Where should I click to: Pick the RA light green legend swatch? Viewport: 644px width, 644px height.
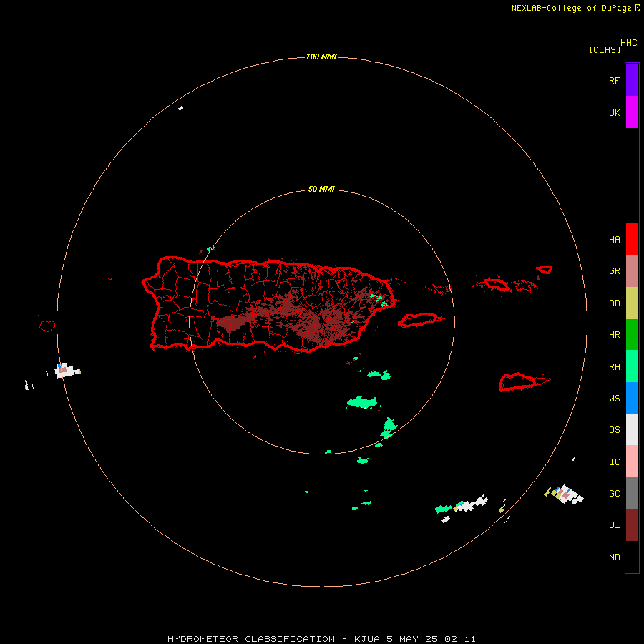click(632, 366)
